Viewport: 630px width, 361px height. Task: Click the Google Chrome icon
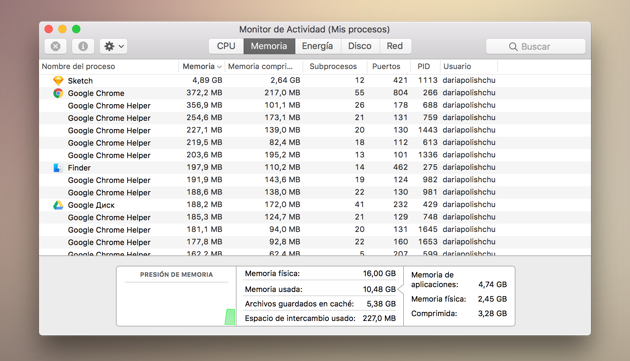coord(58,93)
